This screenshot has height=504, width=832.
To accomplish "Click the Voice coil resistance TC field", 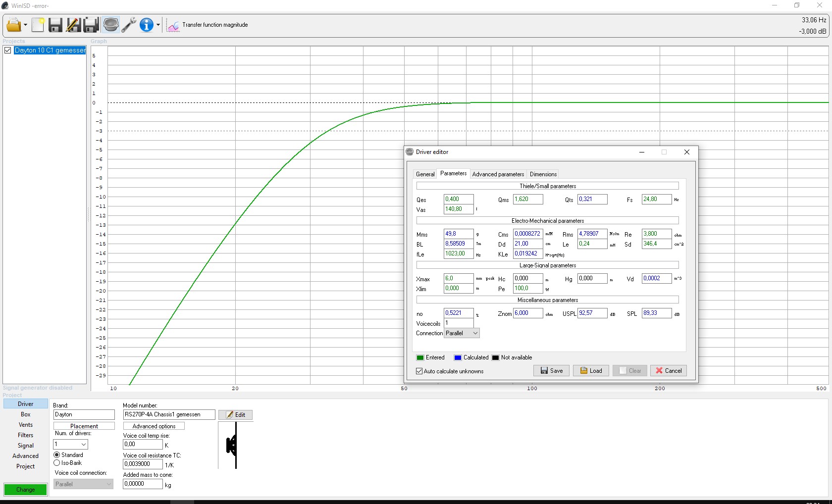I will (143, 464).
